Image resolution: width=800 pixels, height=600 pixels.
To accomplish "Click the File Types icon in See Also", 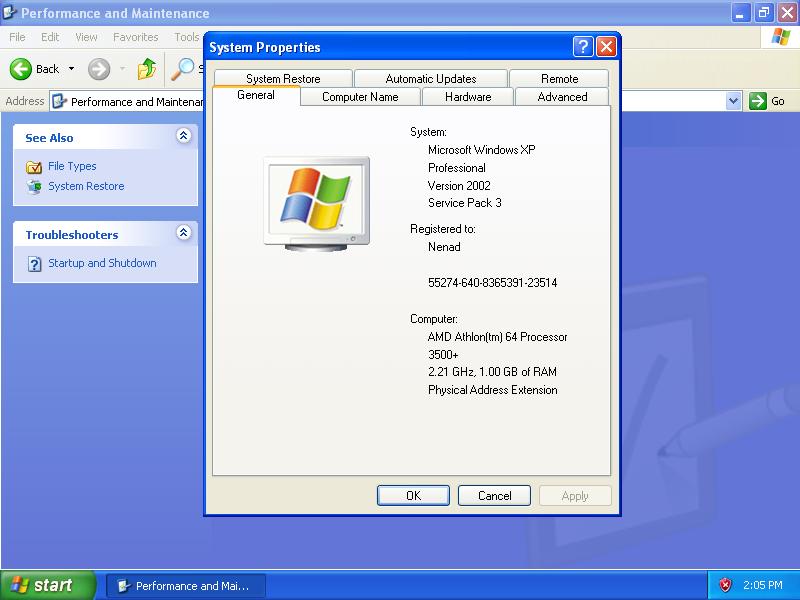I will click(34, 167).
